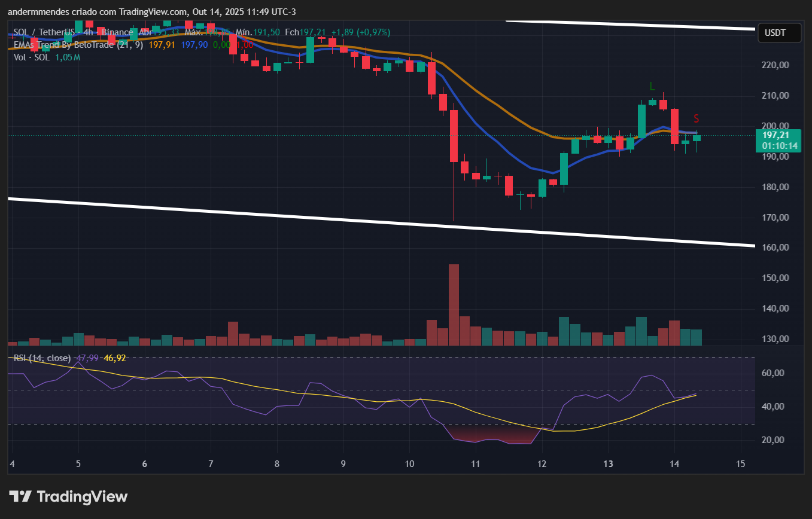Click the TradingView logo at bottom left
Screen dimensions: 812x519
click(x=68, y=497)
